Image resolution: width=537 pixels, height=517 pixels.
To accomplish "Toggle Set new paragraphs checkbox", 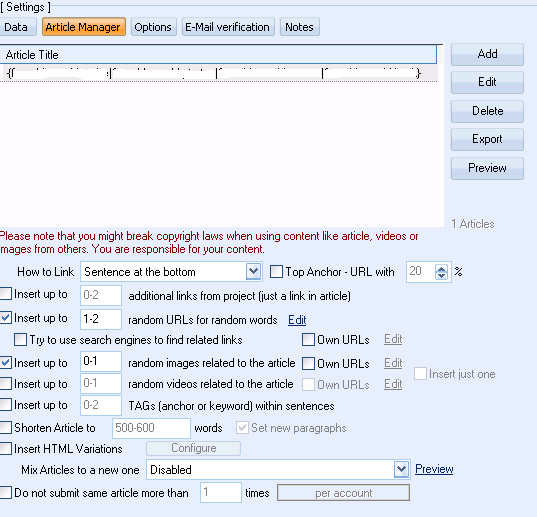I will click(x=242, y=428).
